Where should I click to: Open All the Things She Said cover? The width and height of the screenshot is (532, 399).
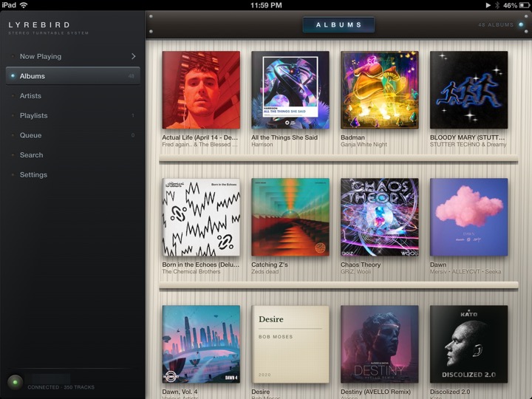click(x=290, y=90)
